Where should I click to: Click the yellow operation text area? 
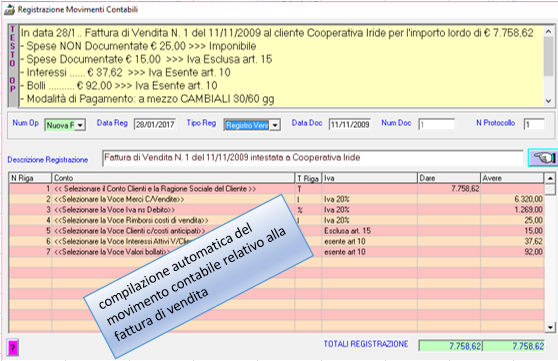coord(281,66)
